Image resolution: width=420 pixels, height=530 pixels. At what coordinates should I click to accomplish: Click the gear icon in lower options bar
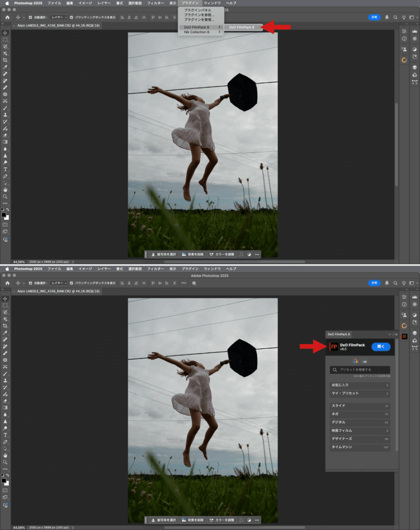tap(194, 283)
